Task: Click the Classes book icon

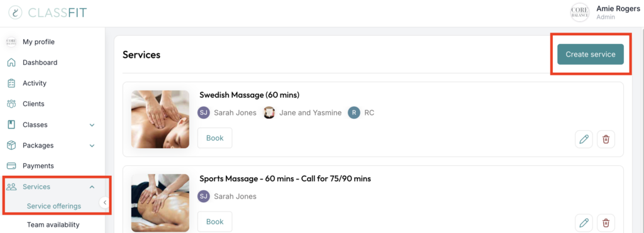Action: pos(11,125)
